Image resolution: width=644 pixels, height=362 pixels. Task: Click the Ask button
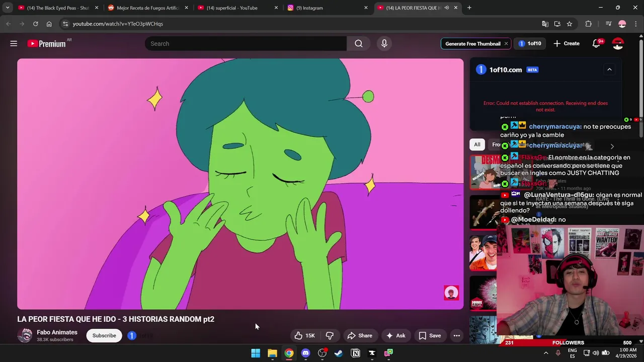pos(395,336)
